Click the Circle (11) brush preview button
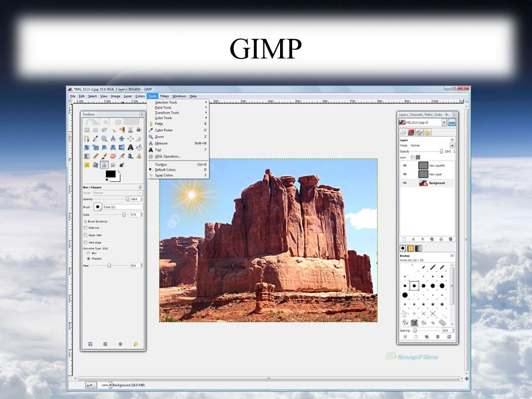 [98, 207]
